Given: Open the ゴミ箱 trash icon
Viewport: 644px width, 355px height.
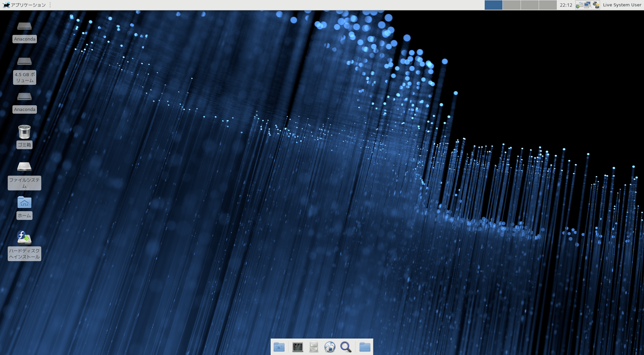Looking at the screenshot, I should click(24, 132).
